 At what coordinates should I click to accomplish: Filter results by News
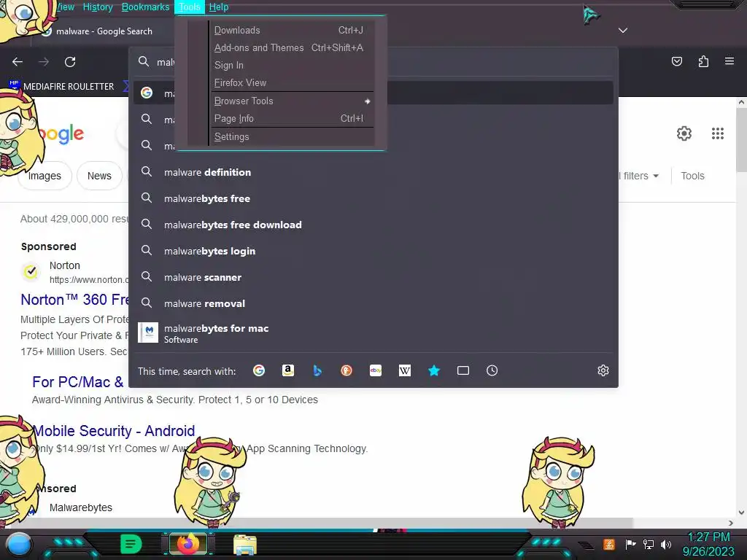pos(99,176)
